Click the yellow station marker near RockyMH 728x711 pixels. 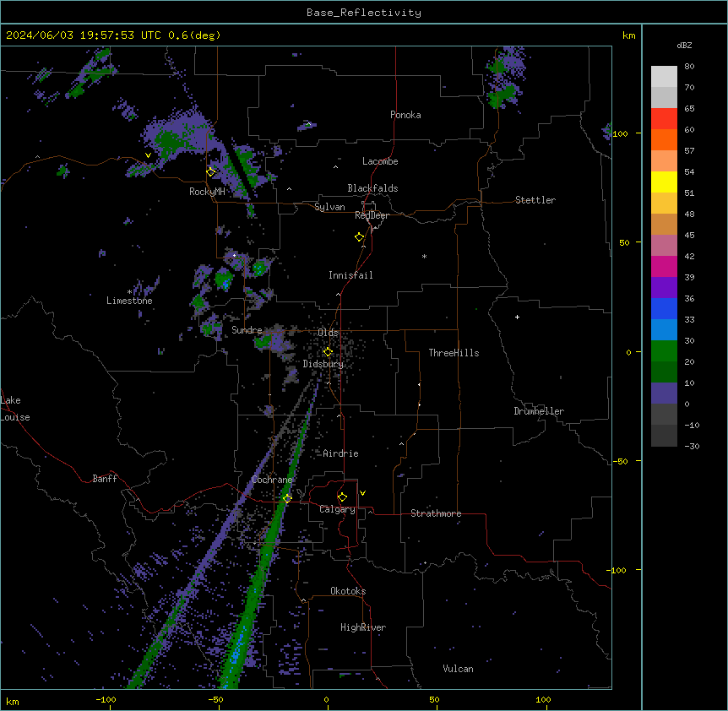[x=211, y=172]
